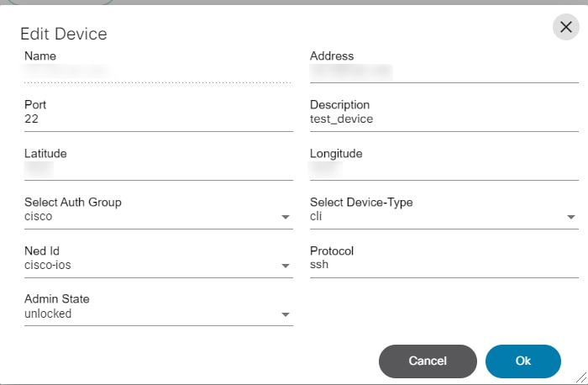Click the Description field with test_device
Image resolution: width=588 pixels, height=385 pixels.
coord(444,119)
